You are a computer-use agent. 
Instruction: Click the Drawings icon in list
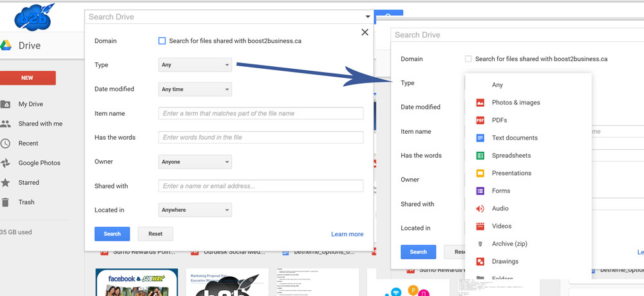click(x=480, y=262)
